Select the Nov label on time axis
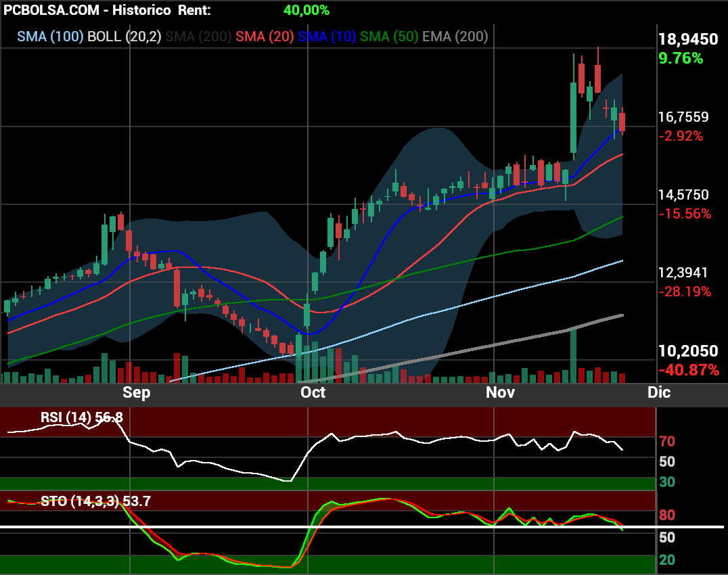Screen dimensions: 728x575 (500, 392)
